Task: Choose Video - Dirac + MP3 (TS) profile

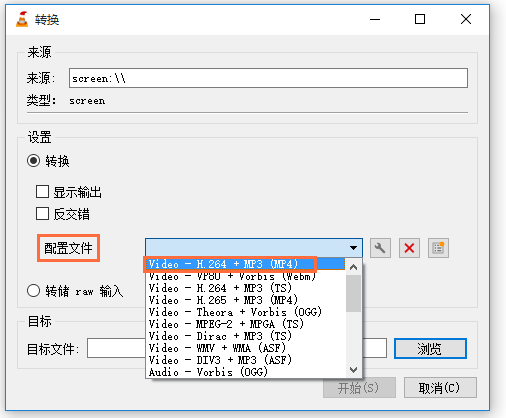Action: click(x=245, y=336)
